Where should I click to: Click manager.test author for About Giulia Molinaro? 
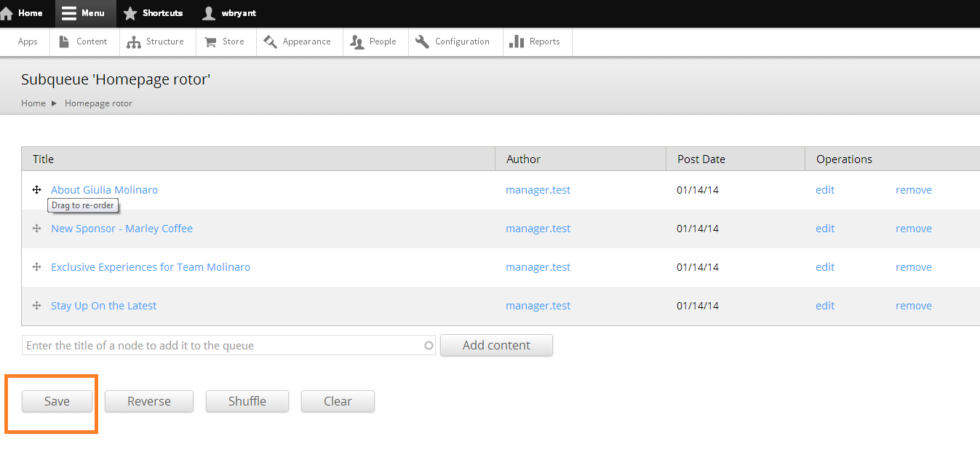[x=538, y=190]
